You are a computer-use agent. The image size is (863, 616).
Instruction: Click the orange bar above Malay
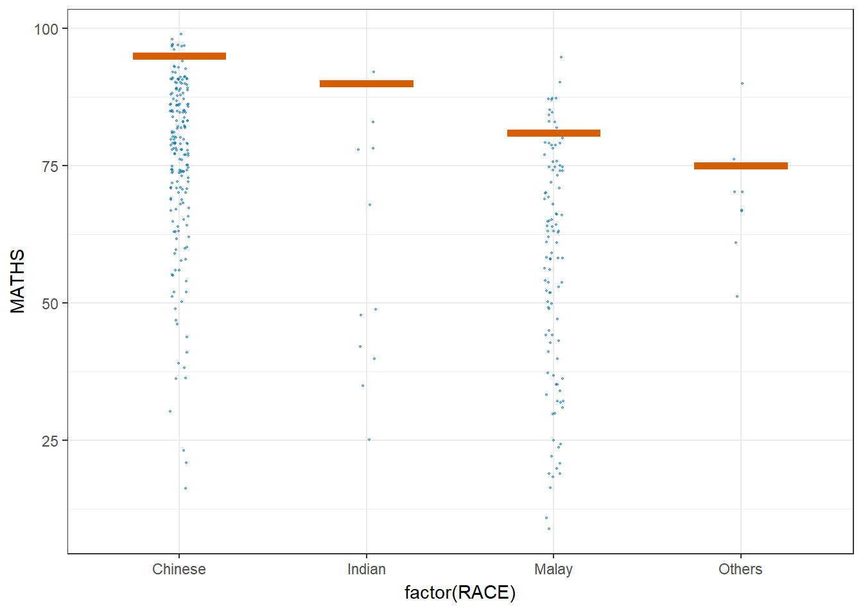click(554, 133)
